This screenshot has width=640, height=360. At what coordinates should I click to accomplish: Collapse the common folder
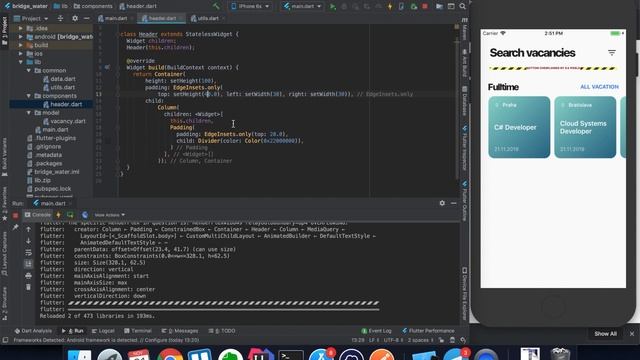[29, 70]
